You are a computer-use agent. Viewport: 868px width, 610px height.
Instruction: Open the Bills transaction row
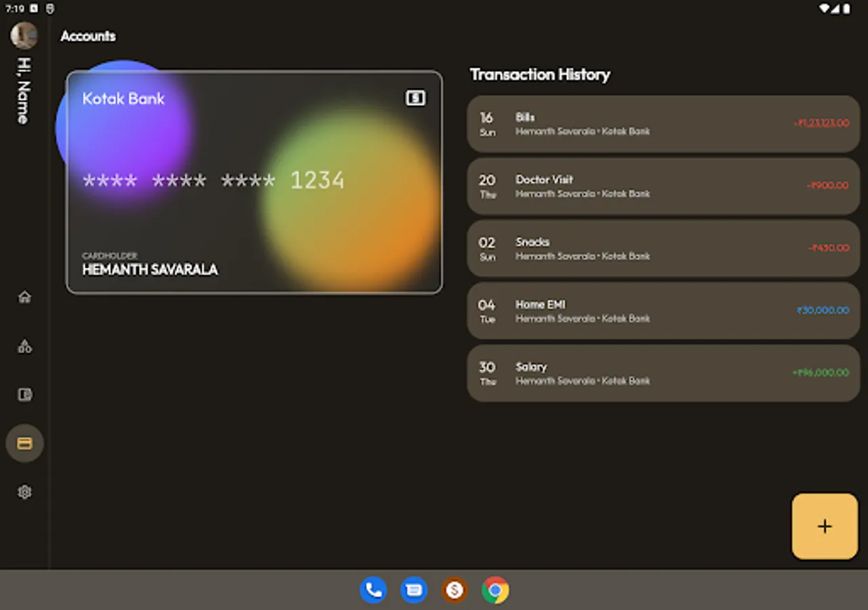[x=663, y=123]
